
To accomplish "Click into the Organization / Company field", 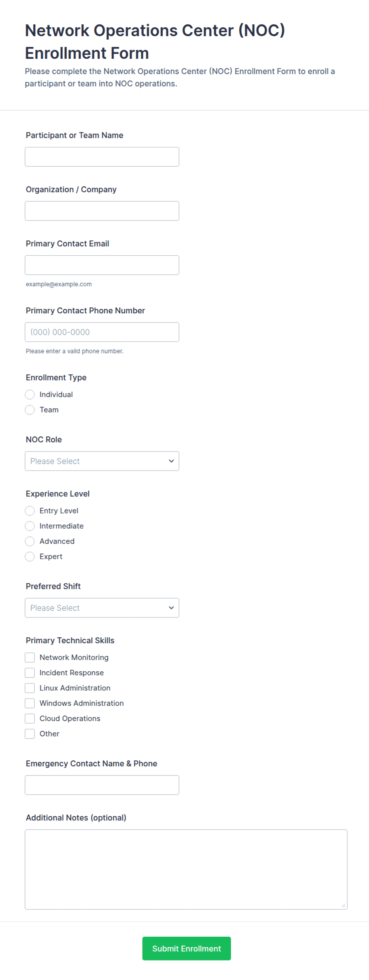I will 102,211.
